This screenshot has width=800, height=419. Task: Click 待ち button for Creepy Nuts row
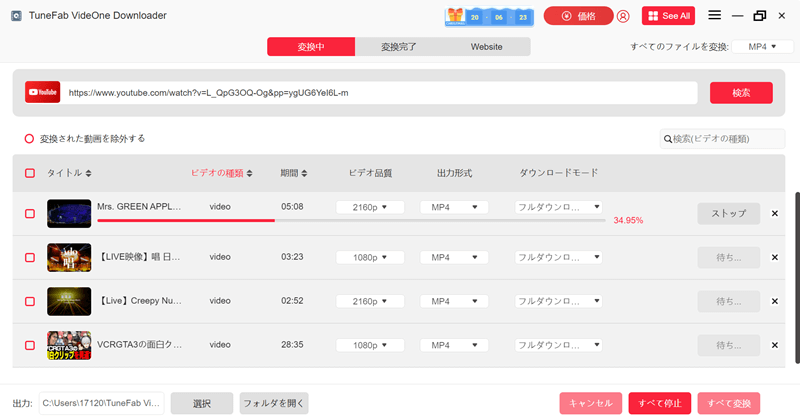coord(729,301)
